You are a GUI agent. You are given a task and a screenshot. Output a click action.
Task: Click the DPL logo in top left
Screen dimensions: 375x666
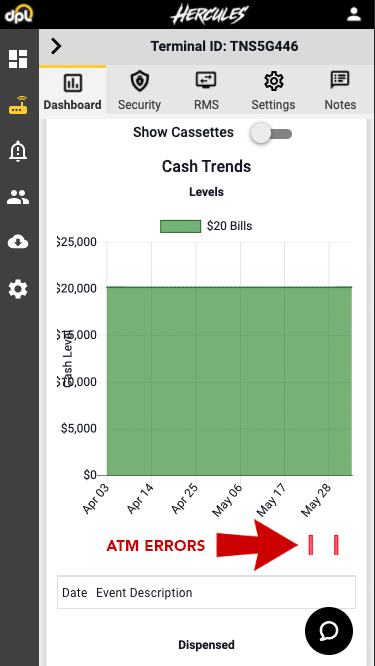coord(18,14)
